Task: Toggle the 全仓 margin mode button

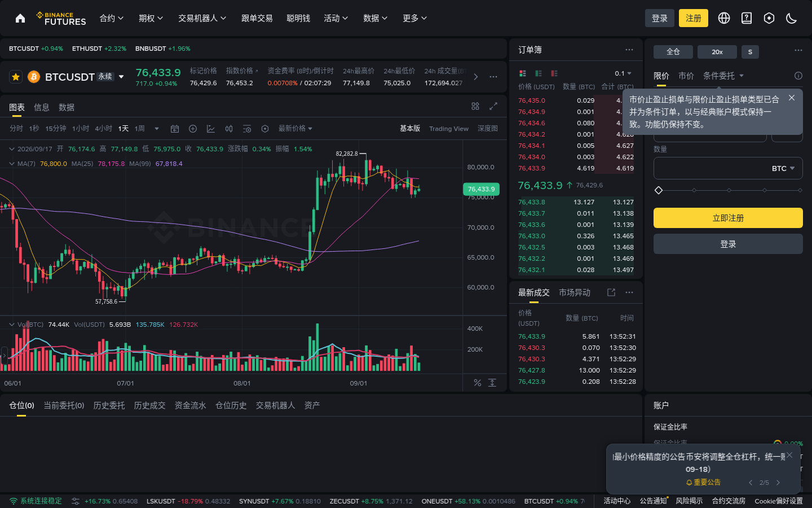Action: coord(673,52)
